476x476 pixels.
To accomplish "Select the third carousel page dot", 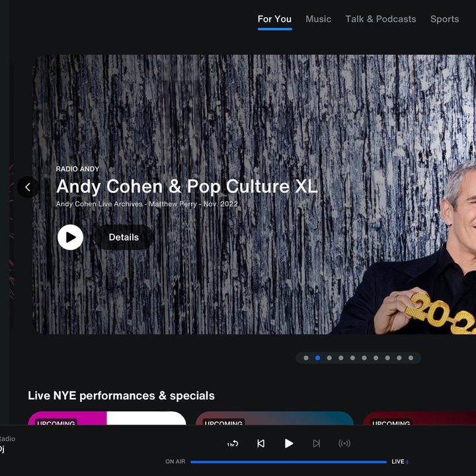I will (x=329, y=358).
